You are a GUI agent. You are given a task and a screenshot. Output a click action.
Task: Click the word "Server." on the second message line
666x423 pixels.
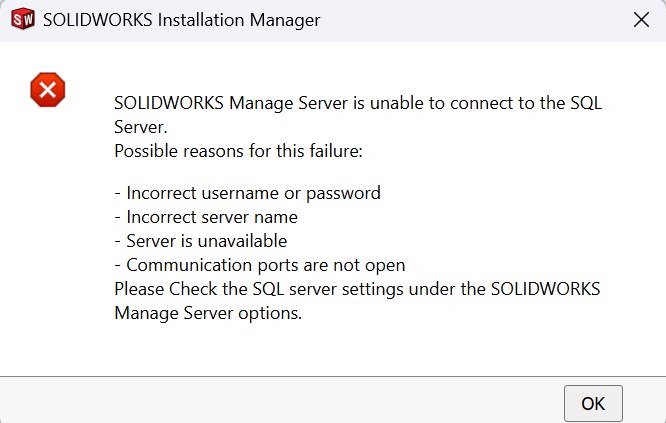tap(139, 127)
